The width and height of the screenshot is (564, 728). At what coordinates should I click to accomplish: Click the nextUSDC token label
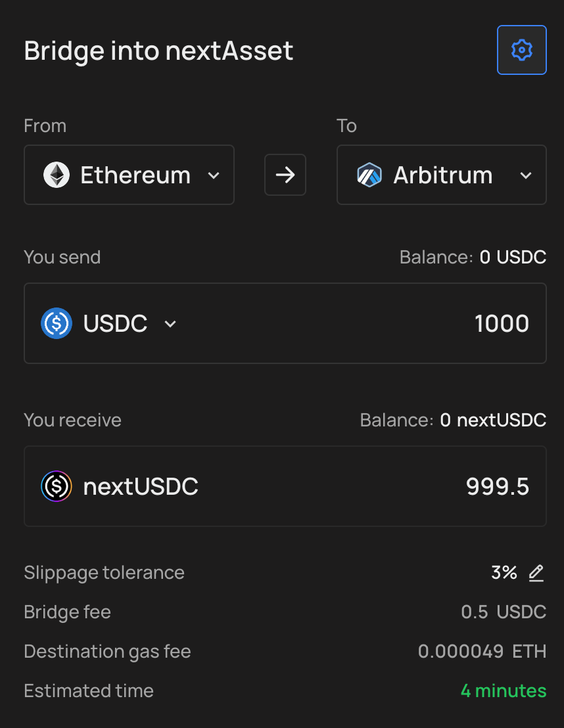click(141, 487)
